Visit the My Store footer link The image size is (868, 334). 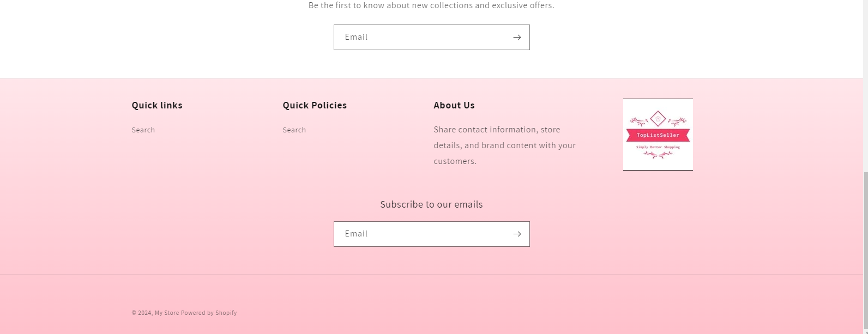tap(167, 313)
